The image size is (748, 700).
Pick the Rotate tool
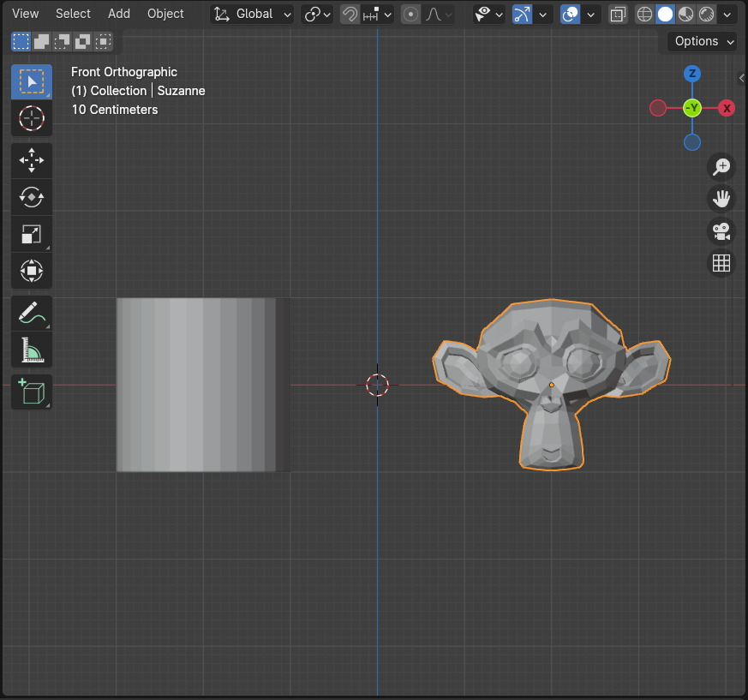(x=32, y=197)
